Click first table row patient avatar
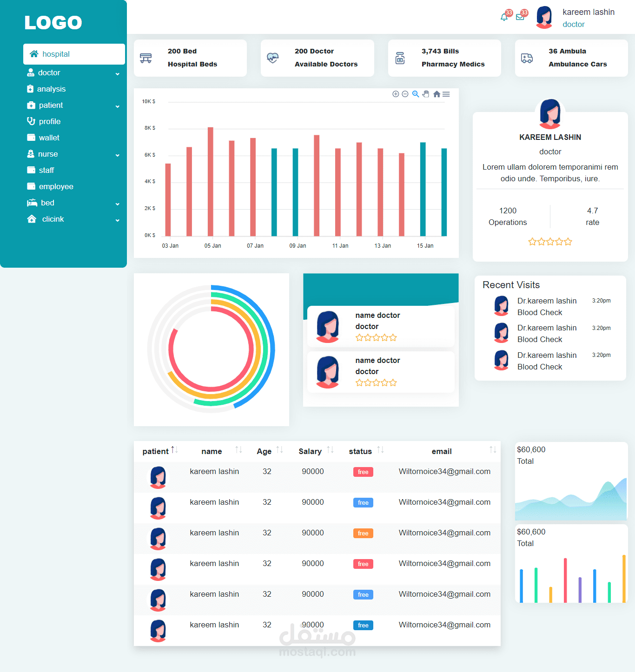635x672 pixels. [x=158, y=477]
